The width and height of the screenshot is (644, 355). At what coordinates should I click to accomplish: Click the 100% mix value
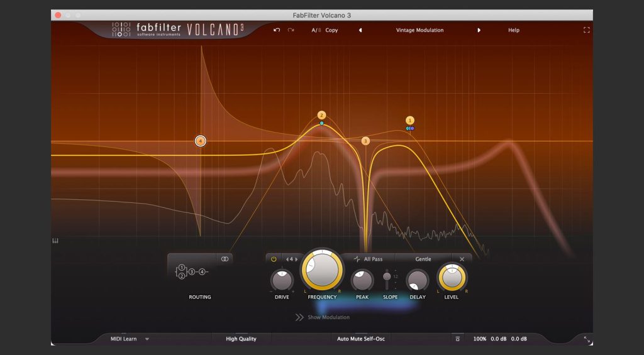pyautogui.click(x=480, y=339)
